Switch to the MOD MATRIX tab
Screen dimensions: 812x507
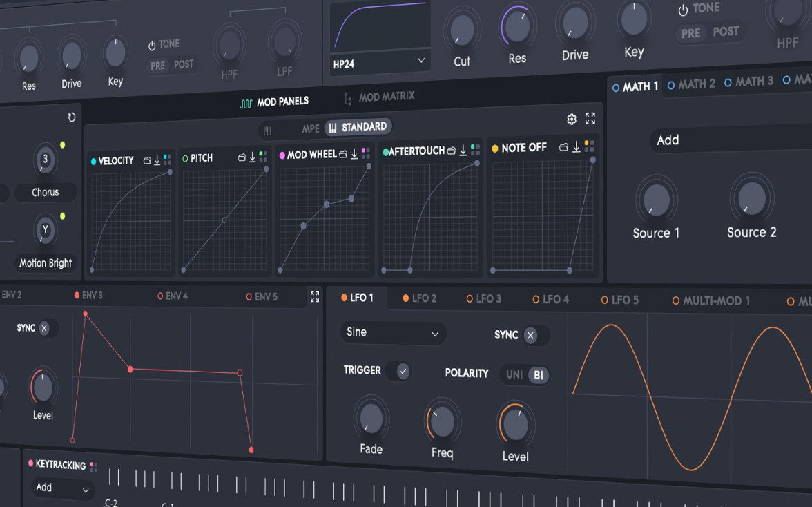(x=379, y=97)
